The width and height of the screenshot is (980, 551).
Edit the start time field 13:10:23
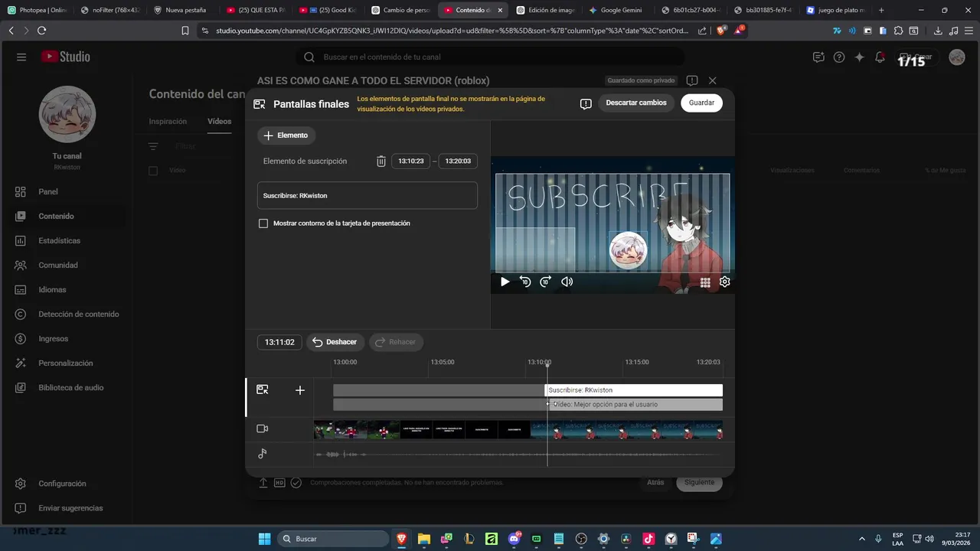pos(411,161)
